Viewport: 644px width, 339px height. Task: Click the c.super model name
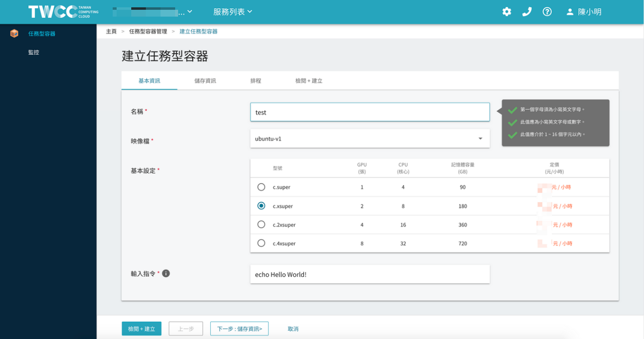pyautogui.click(x=282, y=187)
